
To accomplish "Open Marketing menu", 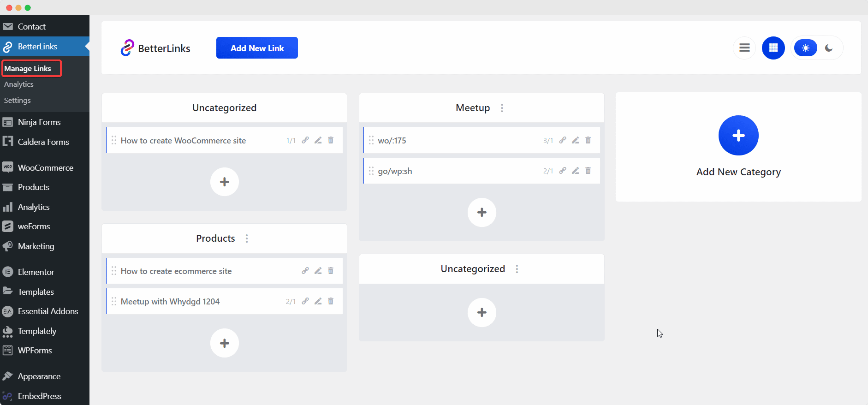I will point(45,246).
